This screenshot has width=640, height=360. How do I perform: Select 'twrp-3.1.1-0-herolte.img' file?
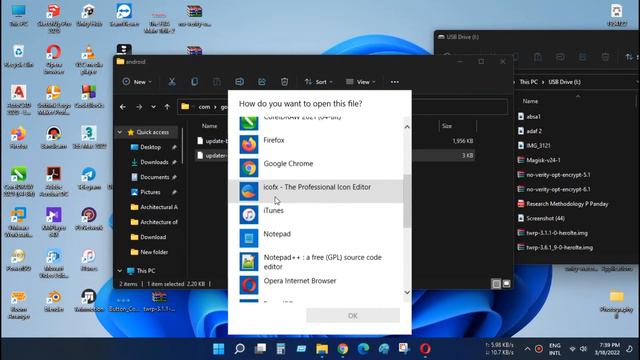pyautogui.click(x=557, y=233)
